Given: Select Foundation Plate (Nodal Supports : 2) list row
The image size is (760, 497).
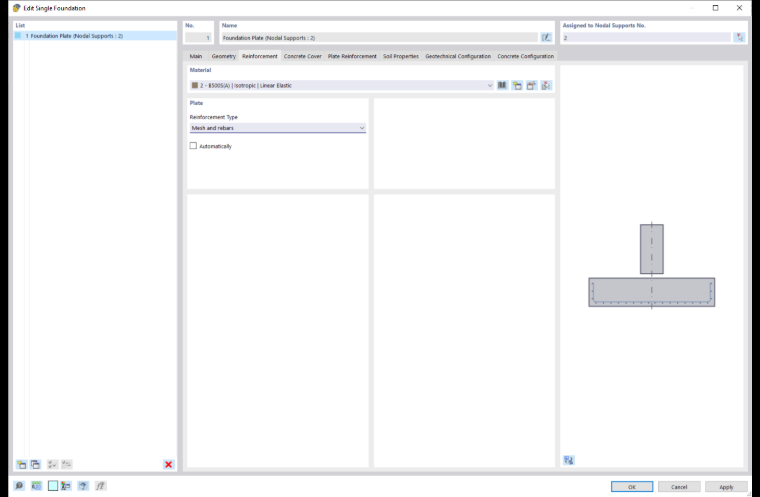Looking at the screenshot, I should [x=95, y=36].
